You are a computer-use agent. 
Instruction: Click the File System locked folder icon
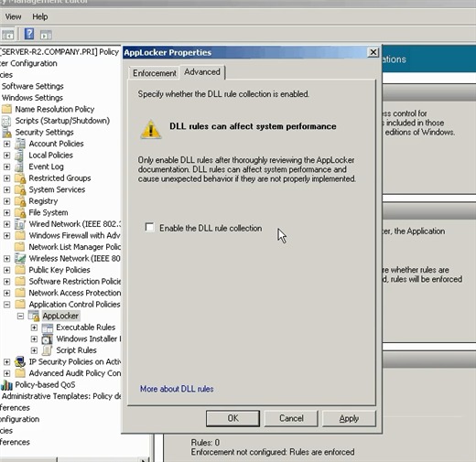(x=20, y=212)
